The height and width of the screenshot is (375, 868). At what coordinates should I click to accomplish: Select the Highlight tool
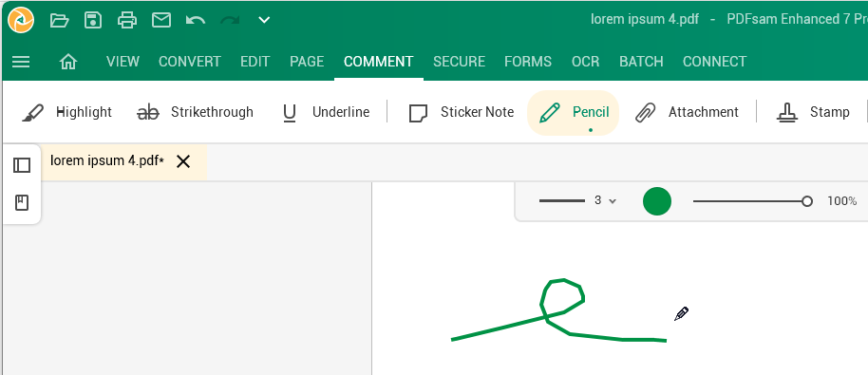click(67, 112)
